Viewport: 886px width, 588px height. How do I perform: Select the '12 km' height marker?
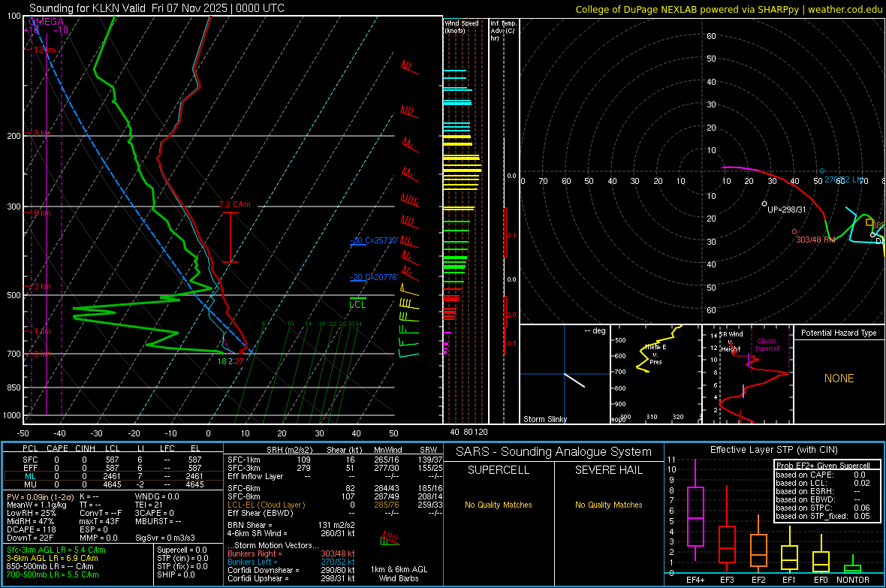pyautogui.click(x=44, y=50)
